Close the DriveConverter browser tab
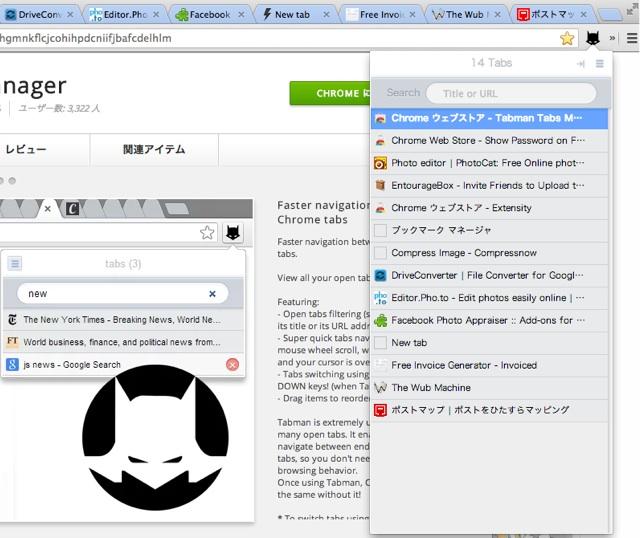Viewport: 640px width, 538px height. [70, 15]
